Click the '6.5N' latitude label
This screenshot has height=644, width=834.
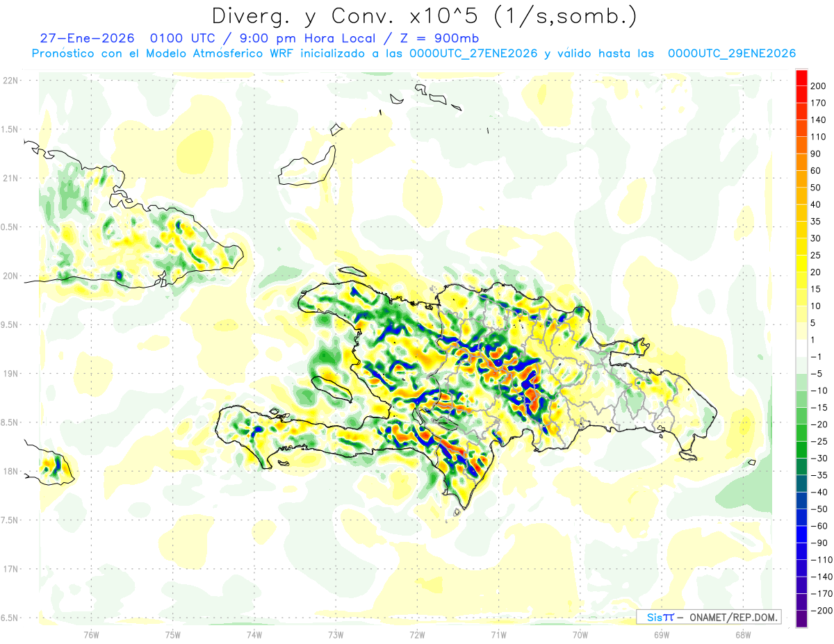tap(10, 618)
